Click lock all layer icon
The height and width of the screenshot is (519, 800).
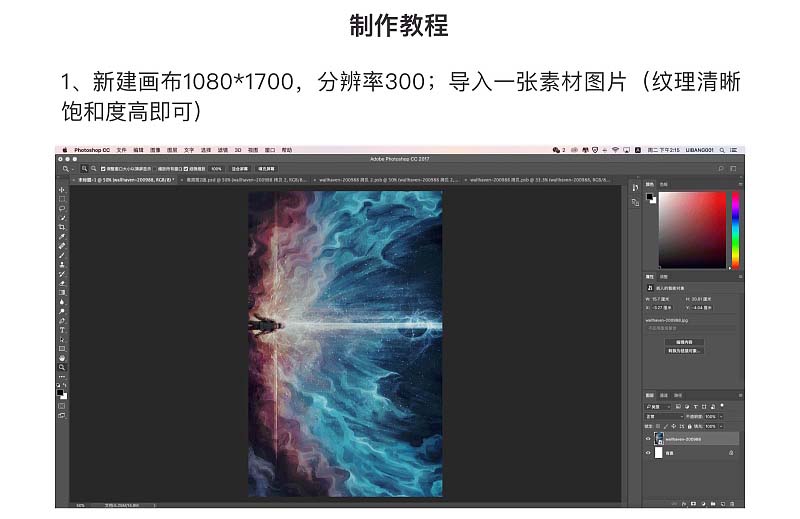tap(690, 427)
